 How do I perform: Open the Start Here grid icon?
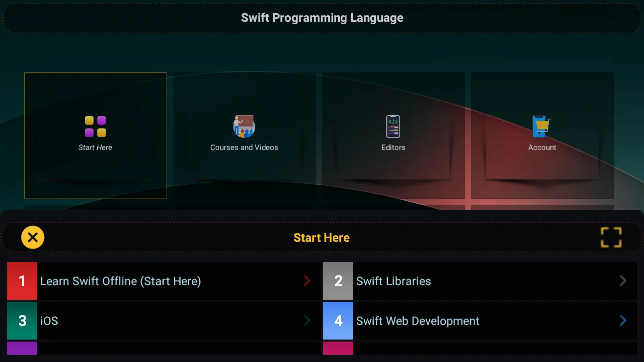(x=95, y=126)
